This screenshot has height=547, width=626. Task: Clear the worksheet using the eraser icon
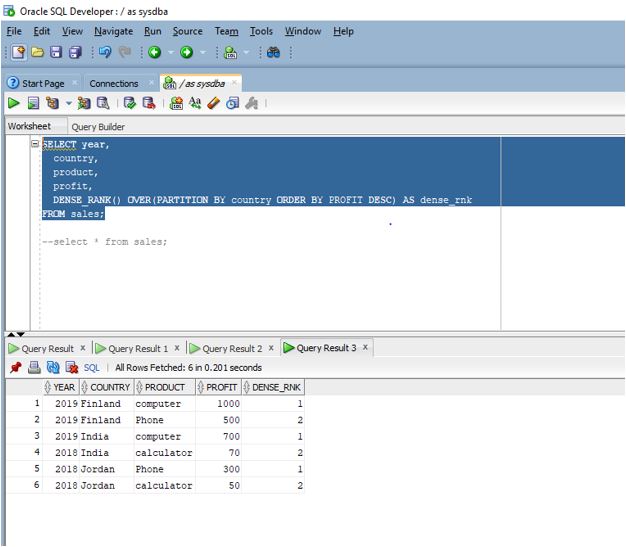point(213,103)
